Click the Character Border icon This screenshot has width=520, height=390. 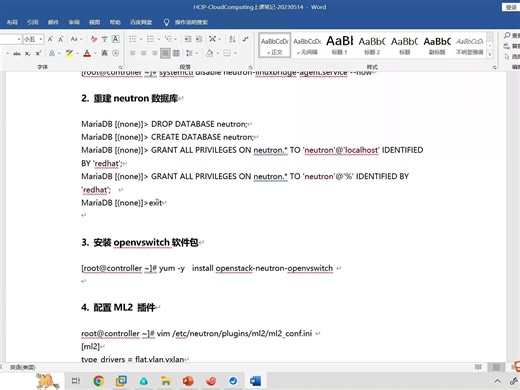click(x=115, y=39)
